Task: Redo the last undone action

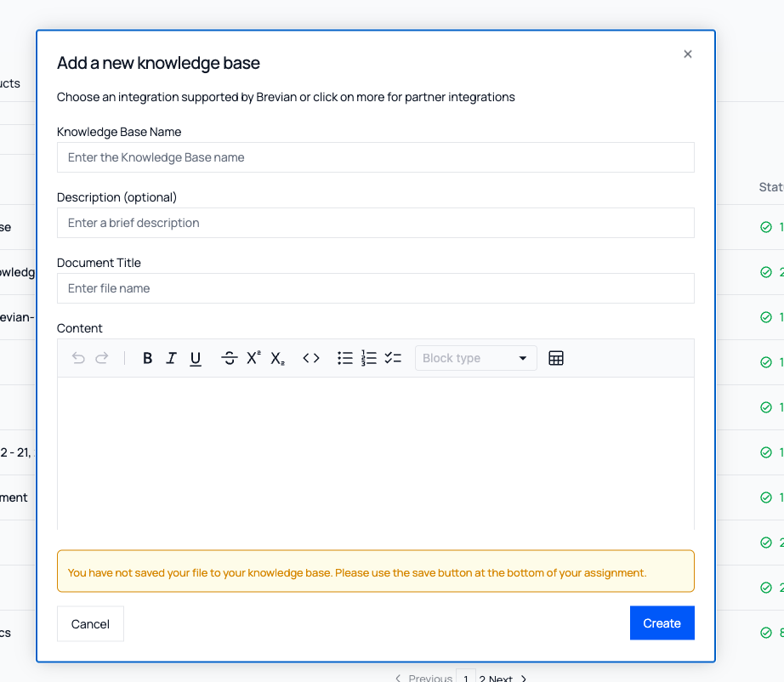Action: [x=102, y=358]
